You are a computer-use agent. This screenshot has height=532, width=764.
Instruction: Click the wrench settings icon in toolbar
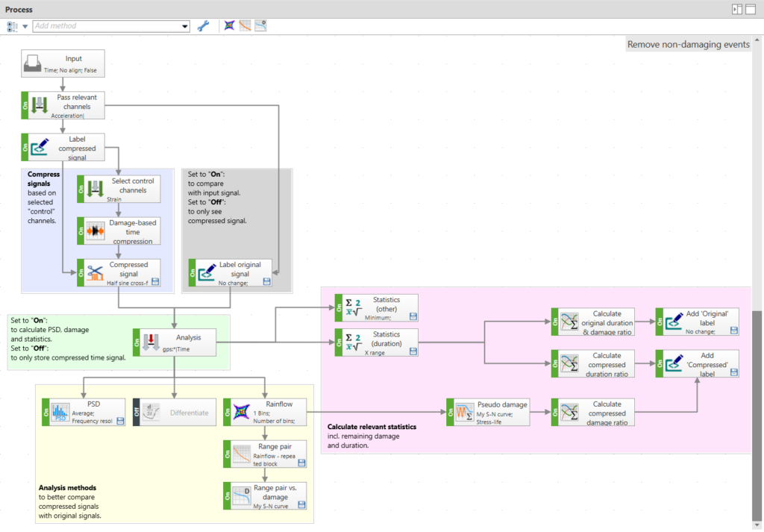tap(203, 26)
